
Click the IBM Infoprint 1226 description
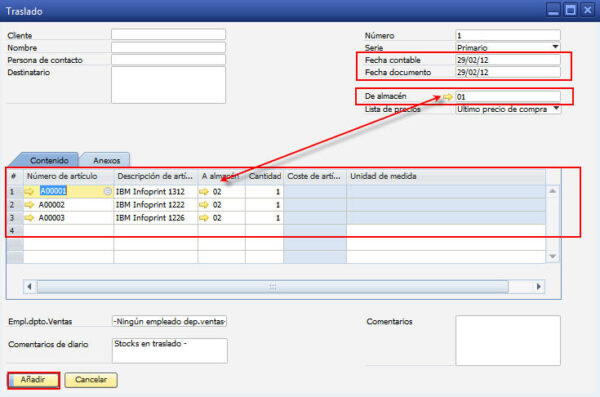pos(150,218)
